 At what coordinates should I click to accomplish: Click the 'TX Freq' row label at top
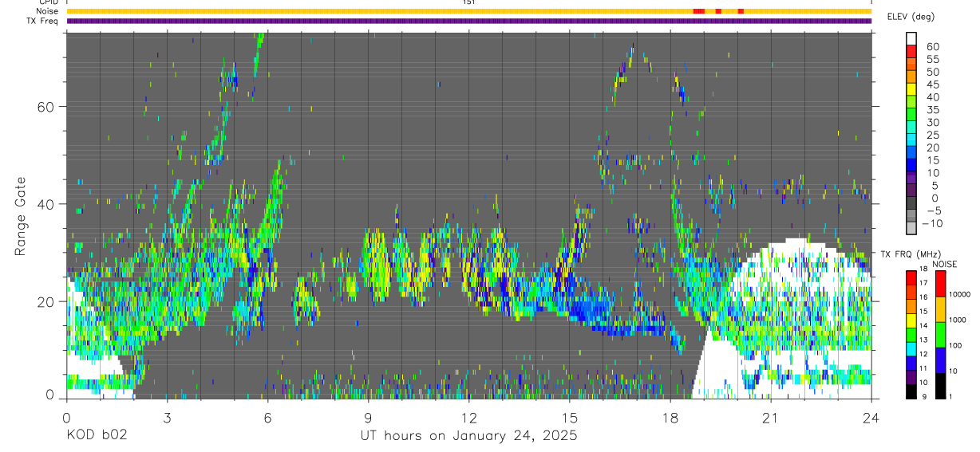pyautogui.click(x=43, y=21)
